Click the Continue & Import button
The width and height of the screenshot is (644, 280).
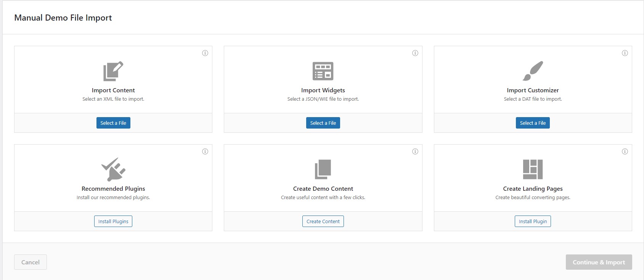click(x=599, y=262)
